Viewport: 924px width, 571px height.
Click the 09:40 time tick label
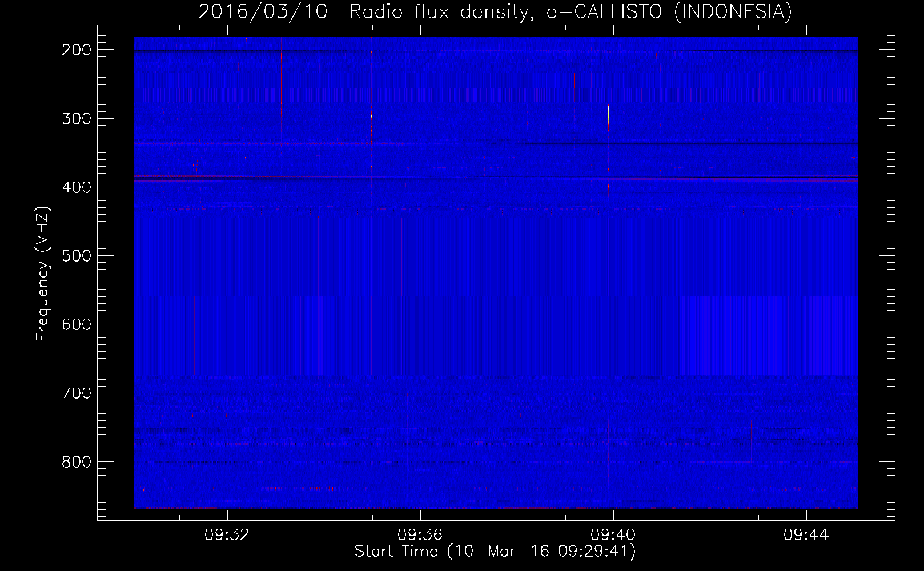[x=613, y=535]
